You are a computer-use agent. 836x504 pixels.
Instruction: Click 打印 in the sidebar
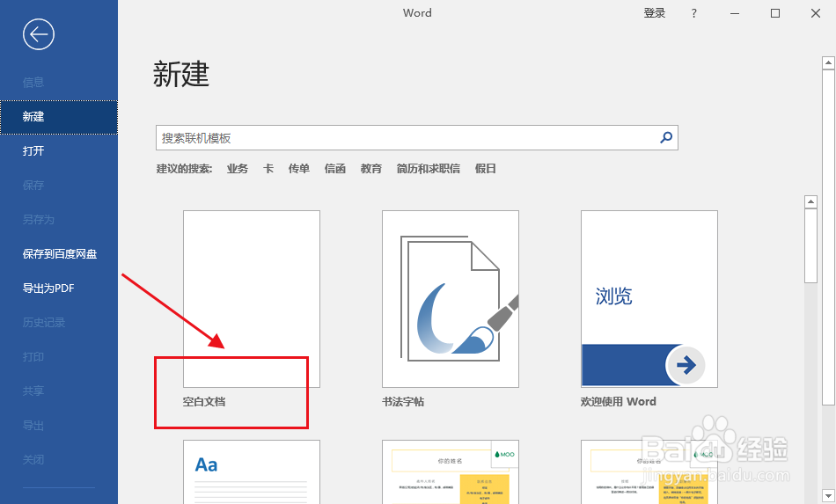(x=33, y=356)
